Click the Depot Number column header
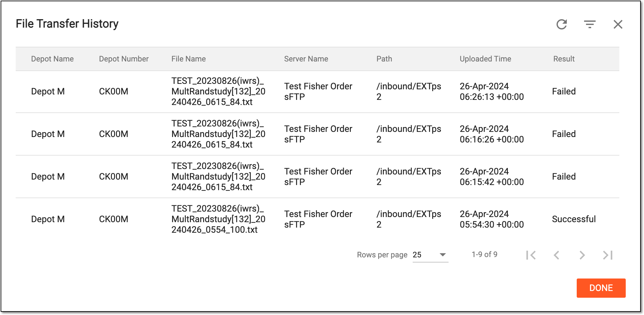644x315 pixels. click(x=124, y=59)
